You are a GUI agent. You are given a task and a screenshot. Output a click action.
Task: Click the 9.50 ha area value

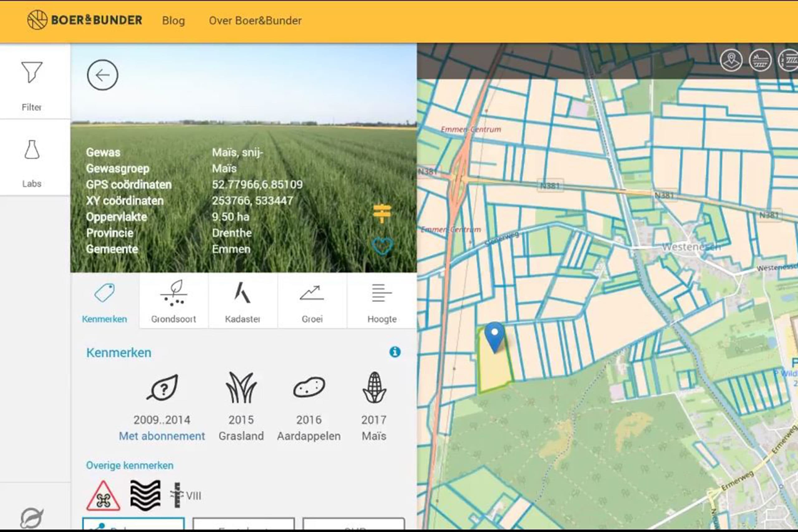point(230,217)
